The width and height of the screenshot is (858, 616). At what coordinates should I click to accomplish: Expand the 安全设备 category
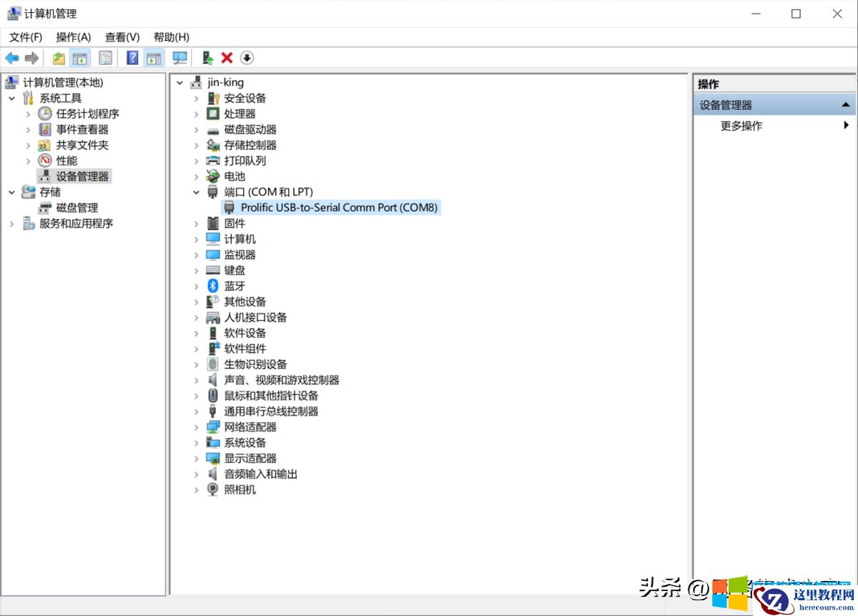point(196,99)
